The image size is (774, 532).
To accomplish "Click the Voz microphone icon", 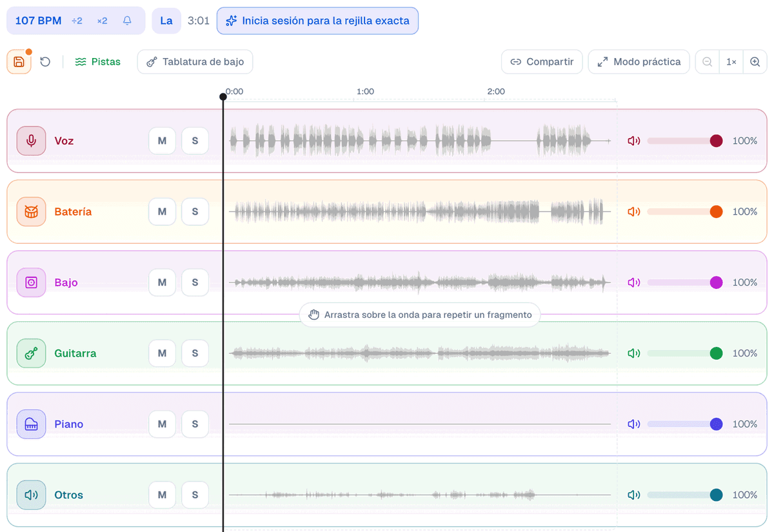I will (31, 141).
